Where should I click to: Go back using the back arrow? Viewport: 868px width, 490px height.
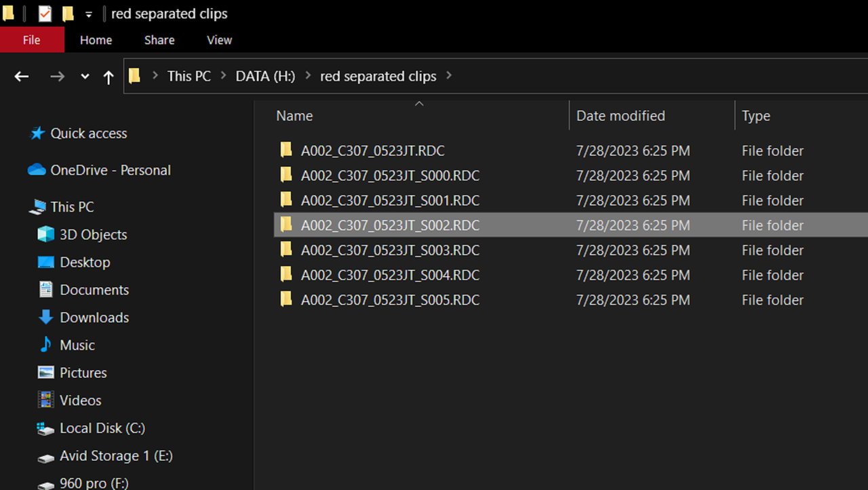click(x=22, y=77)
